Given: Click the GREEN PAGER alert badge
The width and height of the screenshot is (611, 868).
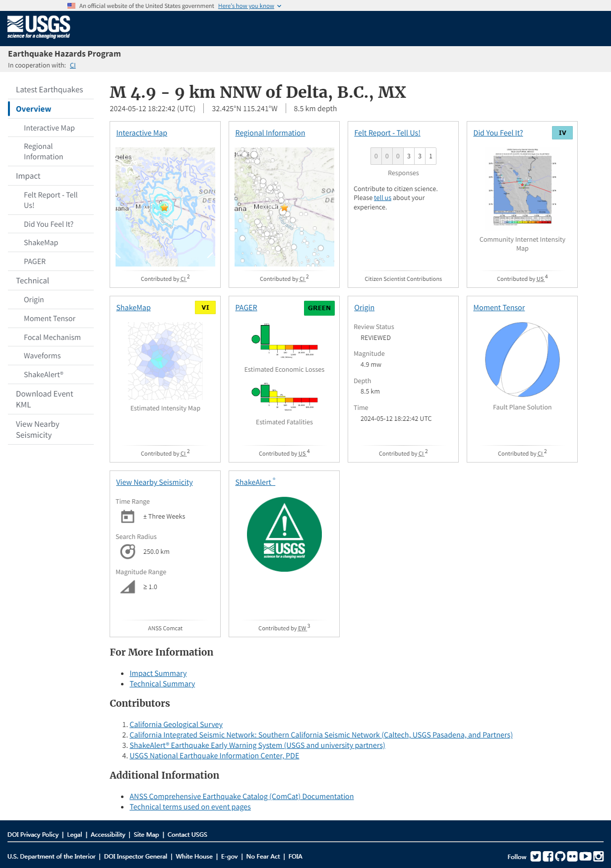Looking at the screenshot, I should pyautogui.click(x=319, y=308).
